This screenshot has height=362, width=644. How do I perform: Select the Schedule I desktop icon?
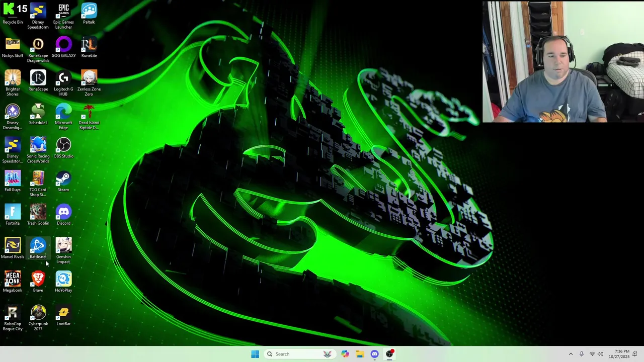coord(38,114)
